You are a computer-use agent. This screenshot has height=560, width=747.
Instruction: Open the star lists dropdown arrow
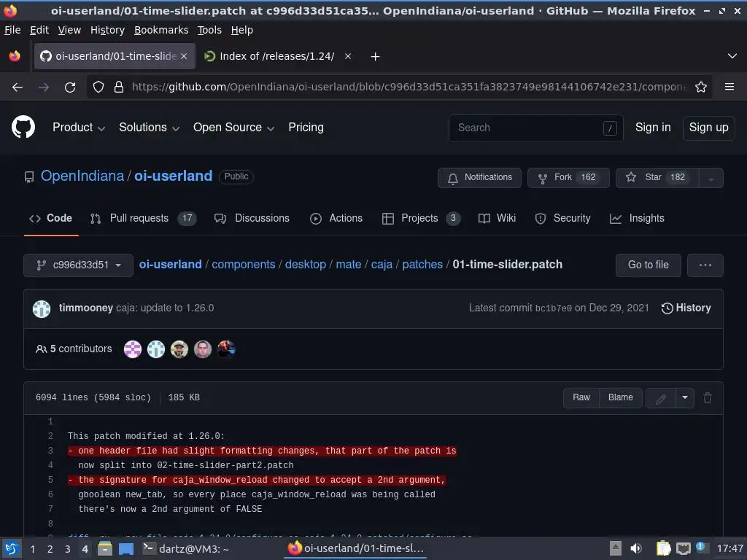coord(711,178)
